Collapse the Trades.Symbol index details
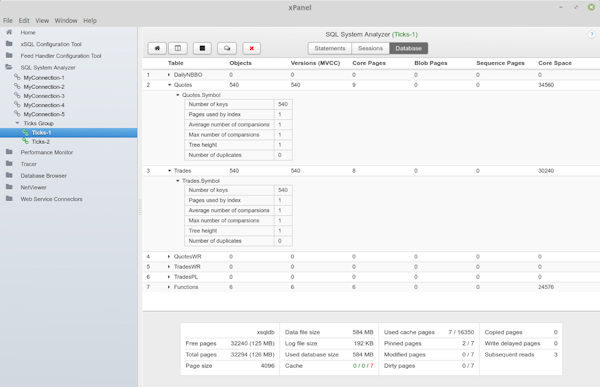 pos(178,181)
